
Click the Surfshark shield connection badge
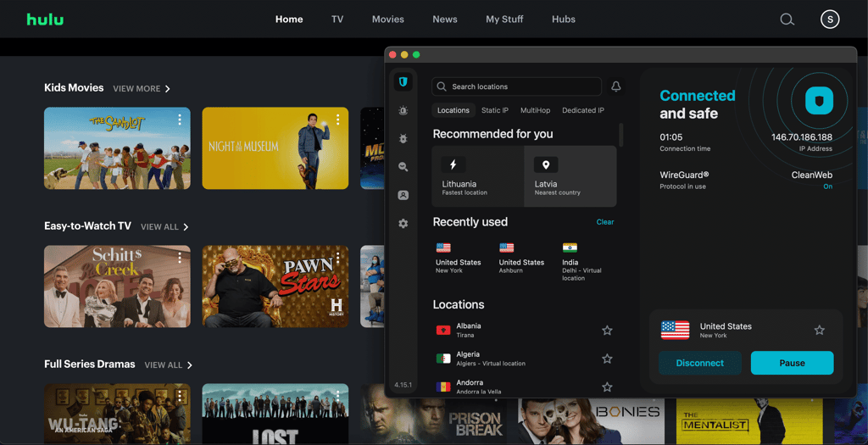820,101
